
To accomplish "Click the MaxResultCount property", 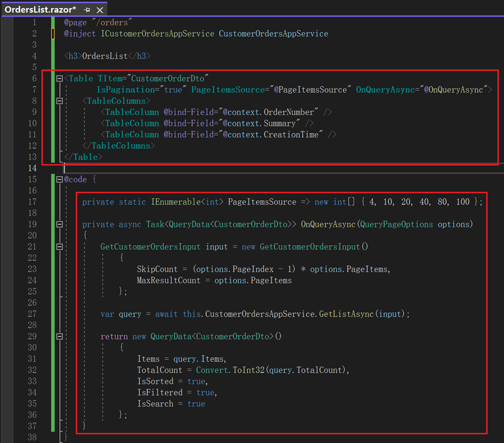I will coord(169,280).
